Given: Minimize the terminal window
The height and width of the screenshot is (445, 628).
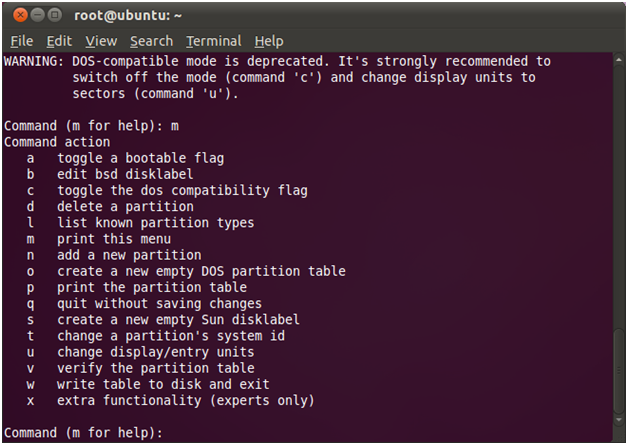Looking at the screenshot, I should [x=38, y=15].
